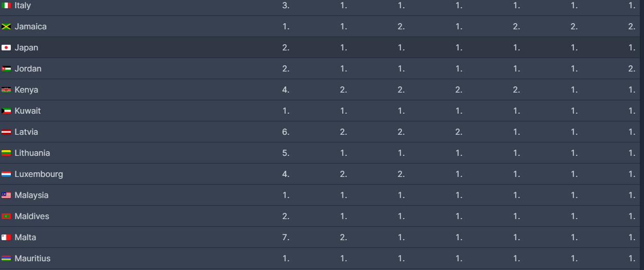Select the Japan country name
The height and width of the screenshot is (270, 644).
pos(26,47)
